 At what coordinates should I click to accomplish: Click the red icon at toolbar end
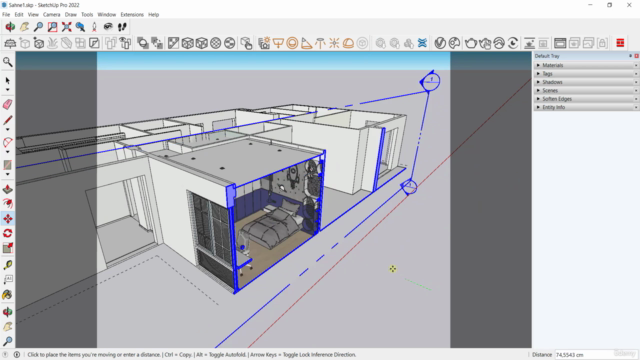(620, 43)
